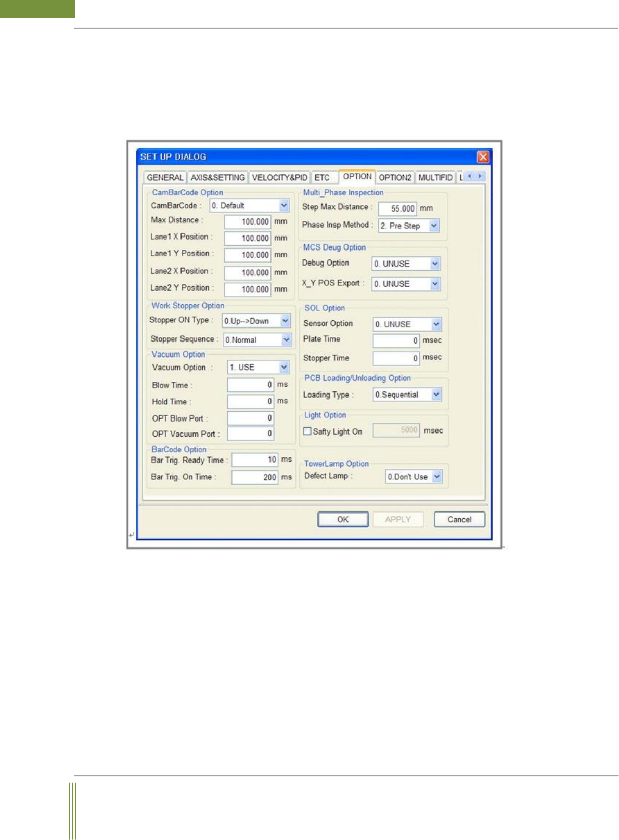The height and width of the screenshot is (840, 619).
Task: Click the greyed-out APPLY button
Action: click(x=398, y=519)
